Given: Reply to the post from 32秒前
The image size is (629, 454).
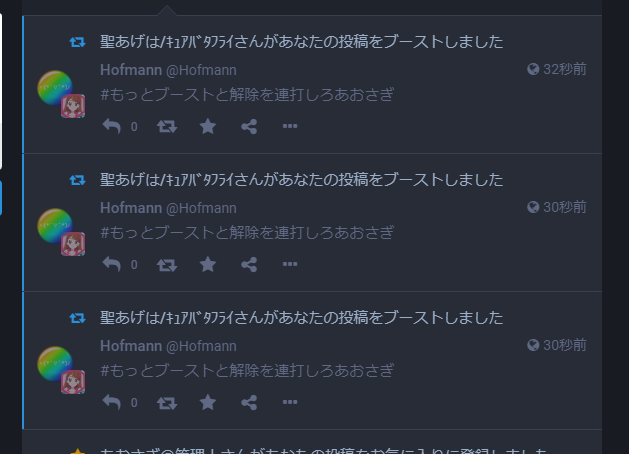Looking at the screenshot, I should click(x=112, y=126).
